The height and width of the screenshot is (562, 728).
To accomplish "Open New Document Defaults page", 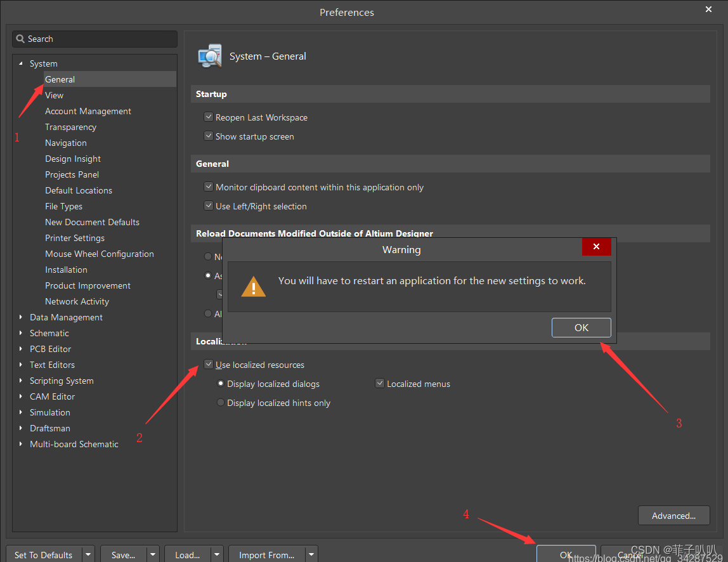I will (92, 222).
